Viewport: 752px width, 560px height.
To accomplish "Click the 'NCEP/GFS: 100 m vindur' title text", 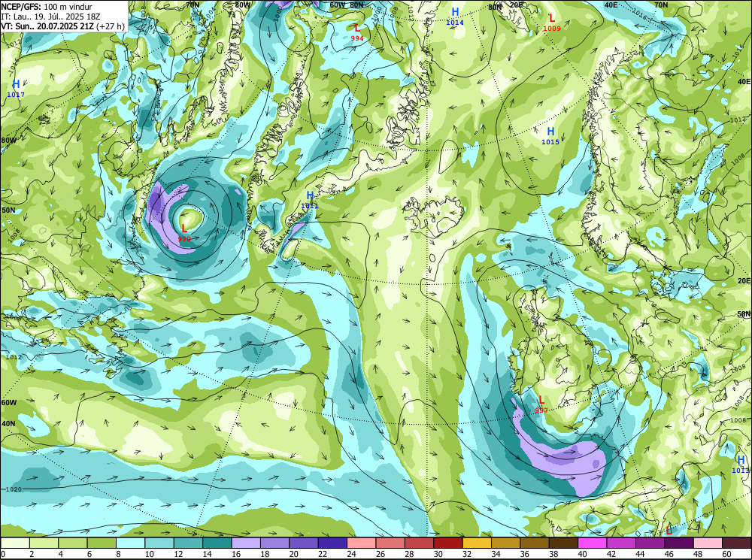I will [47, 7].
